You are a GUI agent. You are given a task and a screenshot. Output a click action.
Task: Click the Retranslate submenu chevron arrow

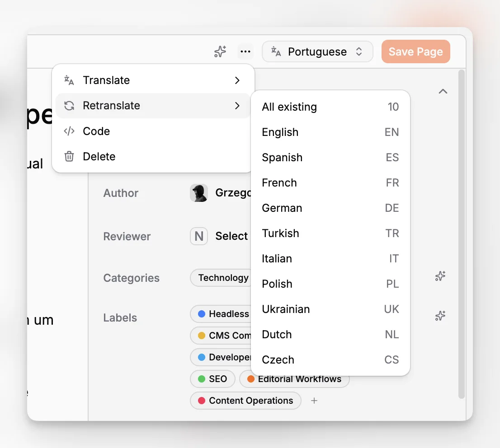click(237, 106)
